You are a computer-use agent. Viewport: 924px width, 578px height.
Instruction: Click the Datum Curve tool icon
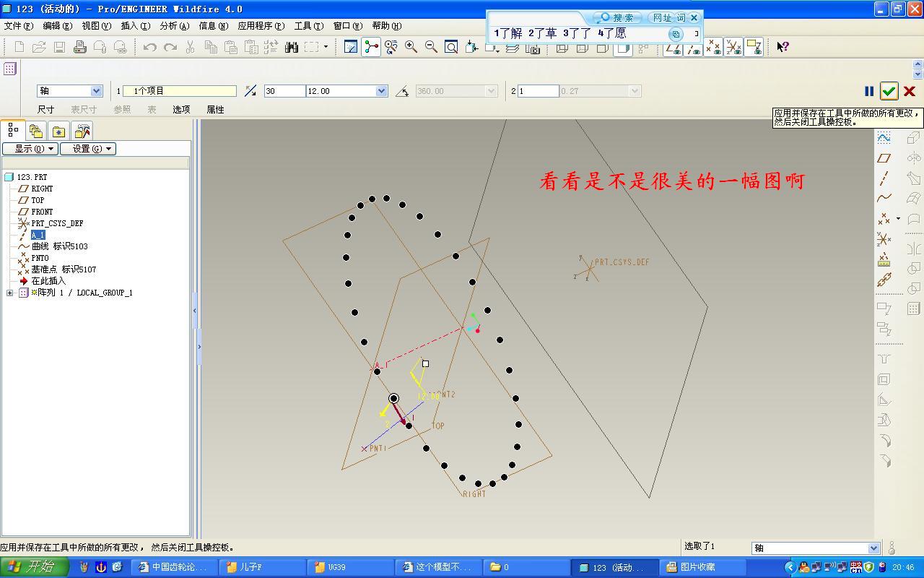click(884, 198)
